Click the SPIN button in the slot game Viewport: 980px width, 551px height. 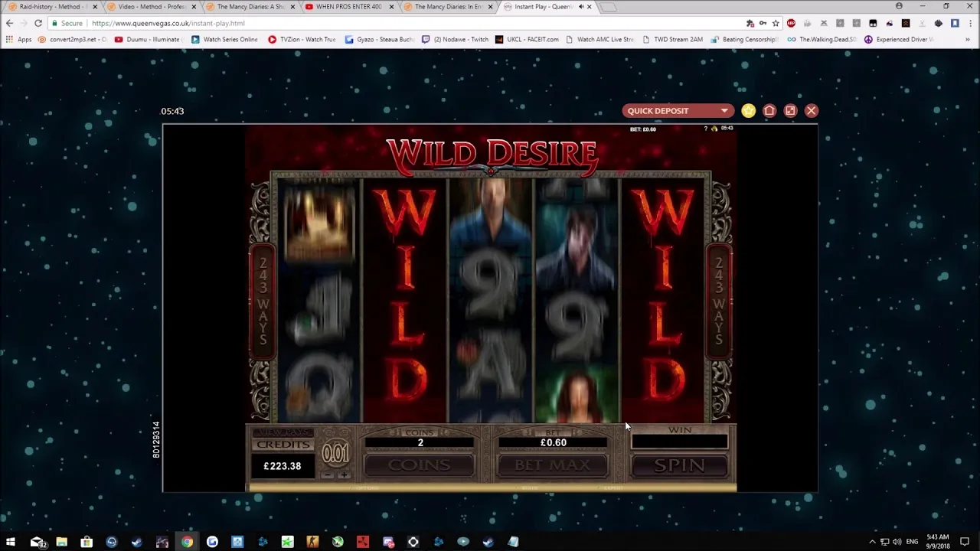pos(679,465)
